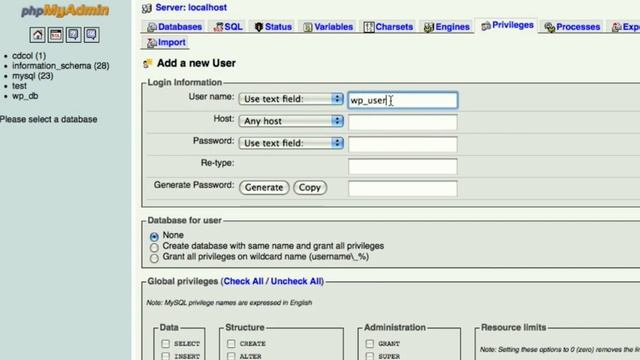This screenshot has width=640, height=360.
Task: Go to the Variables tab
Action: 328,27
